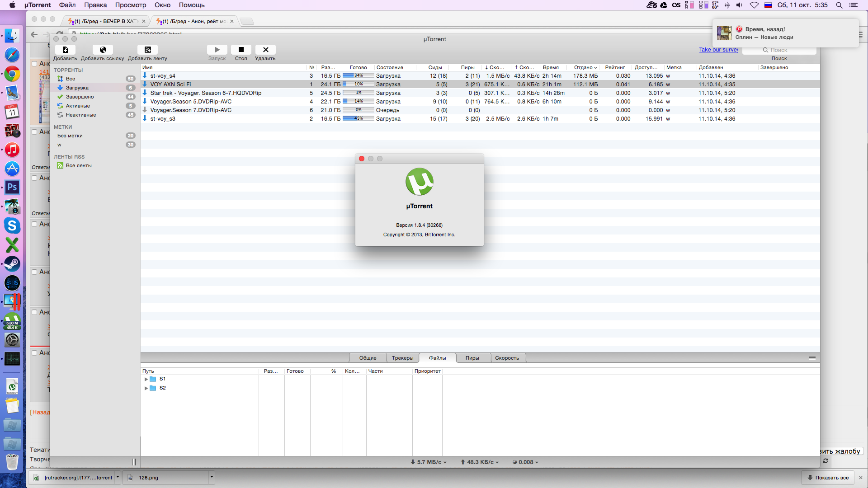Switch to the Файлы tab
Screen dimensions: 868x488
[x=437, y=358]
